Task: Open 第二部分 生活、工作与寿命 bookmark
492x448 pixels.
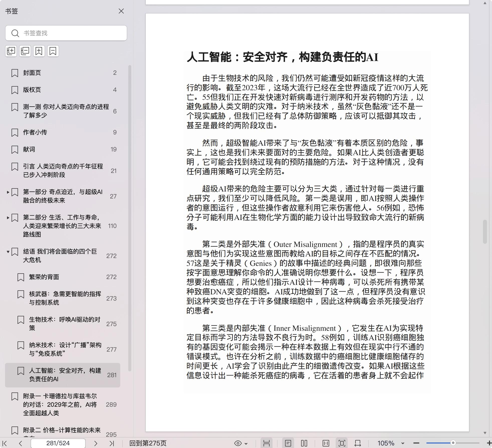Action: click(x=62, y=226)
